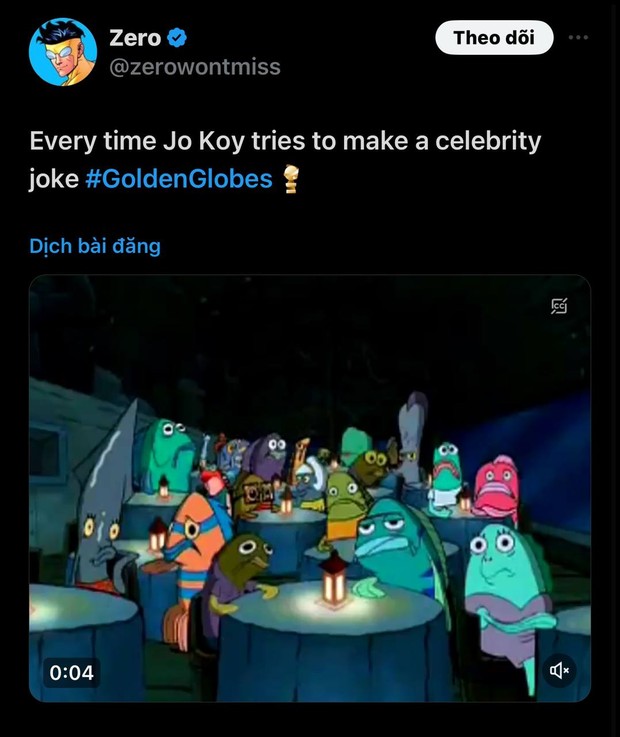This screenshot has width=620, height=737.
Task: Click Dịch bài đăng to translate post
Action: tap(94, 245)
